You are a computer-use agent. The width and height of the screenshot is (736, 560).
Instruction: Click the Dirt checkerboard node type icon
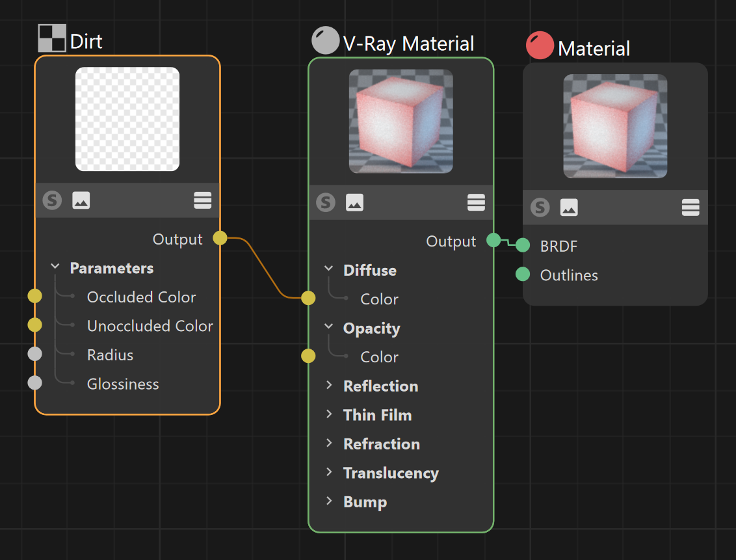[x=51, y=38]
